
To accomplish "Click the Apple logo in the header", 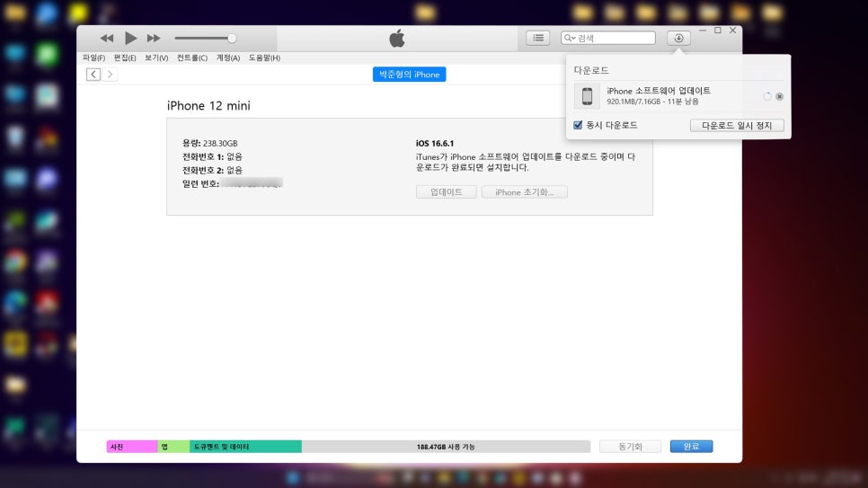I will (x=397, y=39).
